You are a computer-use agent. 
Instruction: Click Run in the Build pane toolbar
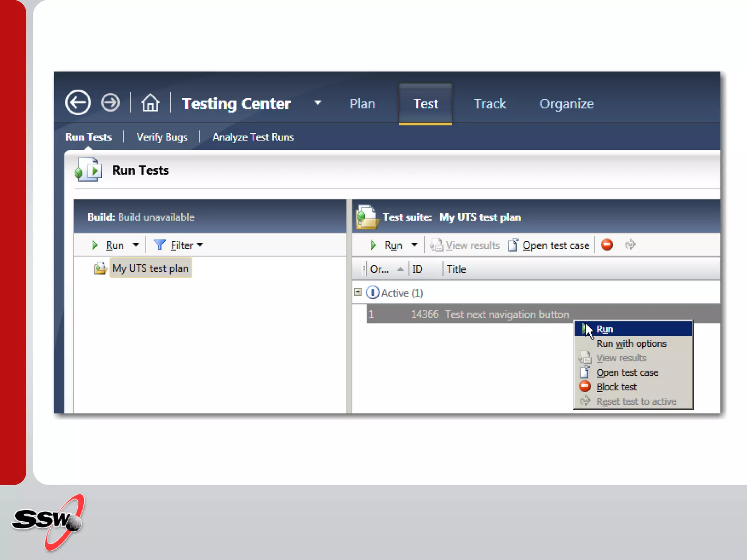coord(108,245)
